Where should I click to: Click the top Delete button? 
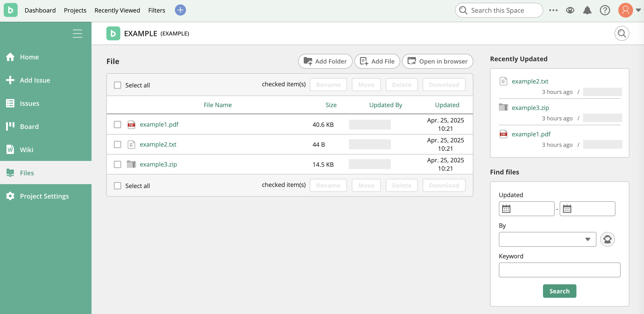click(402, 85)
